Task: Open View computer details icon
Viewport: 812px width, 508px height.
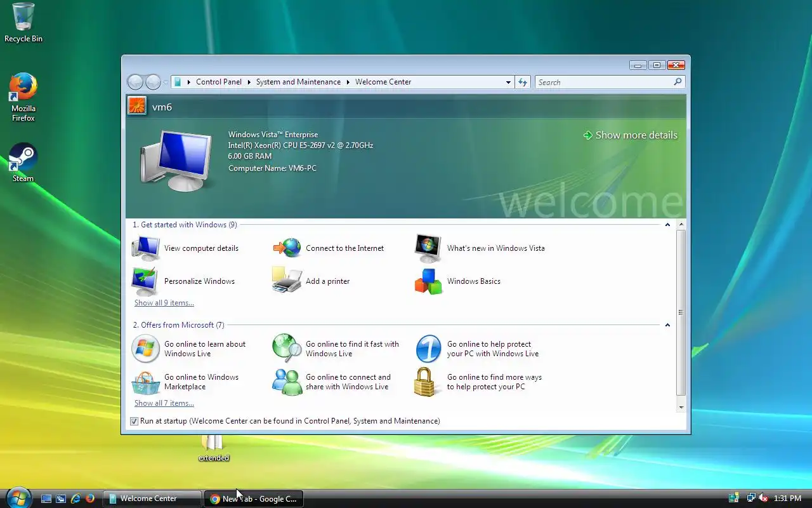Action: click(146, 248)
